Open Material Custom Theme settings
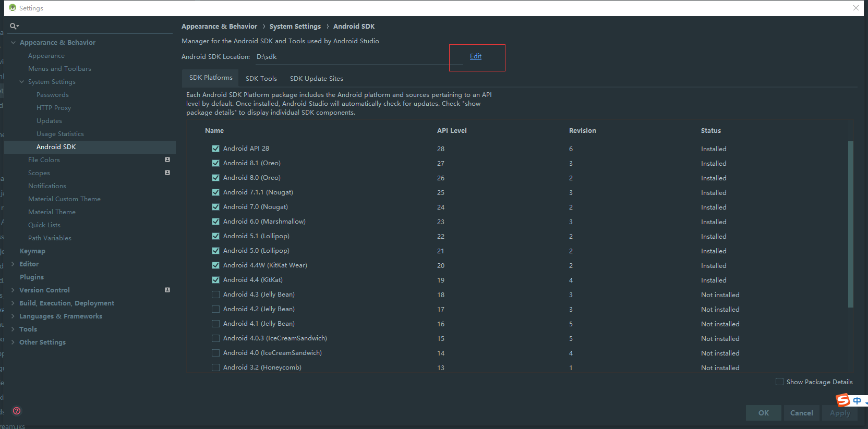The width and height of the screenshot is (868, 429). pyautogui.click(x=64, y=199)
